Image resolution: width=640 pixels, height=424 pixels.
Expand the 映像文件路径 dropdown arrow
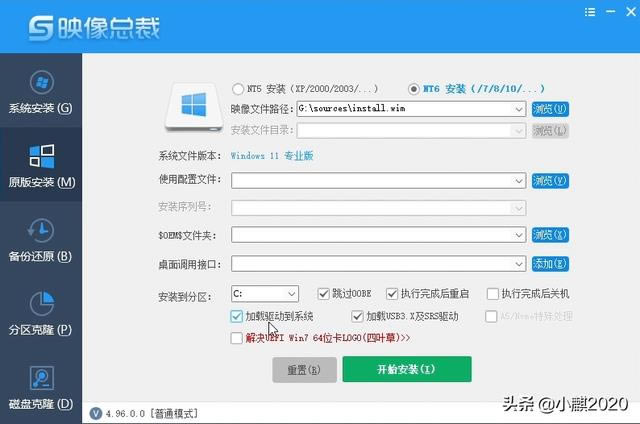point(518,109)
